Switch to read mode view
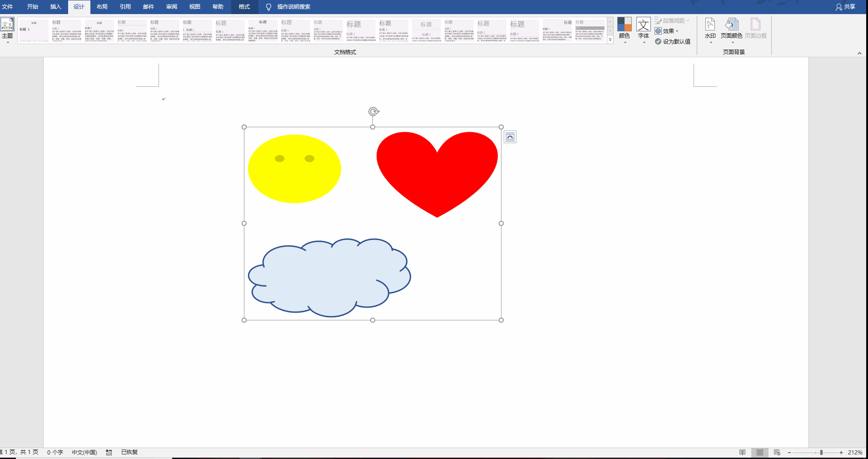Viewport: 868px width, 459px height. tap(743, 452)
